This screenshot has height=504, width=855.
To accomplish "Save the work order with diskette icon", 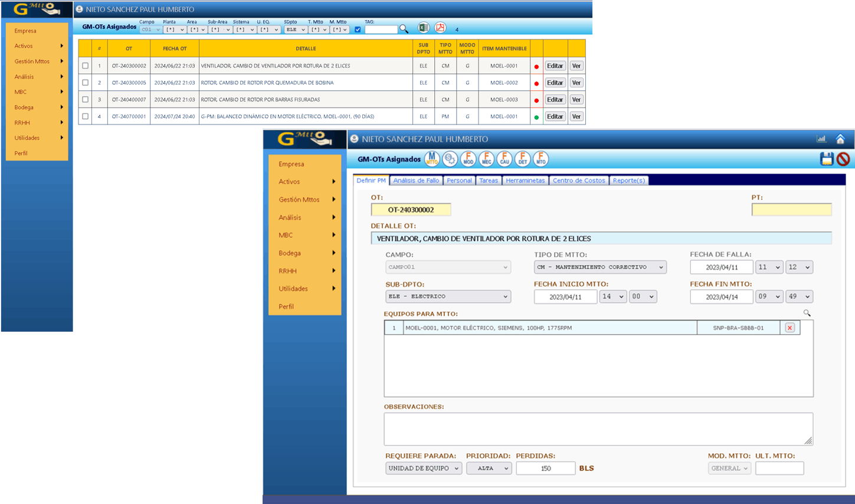I will (826, 159).
